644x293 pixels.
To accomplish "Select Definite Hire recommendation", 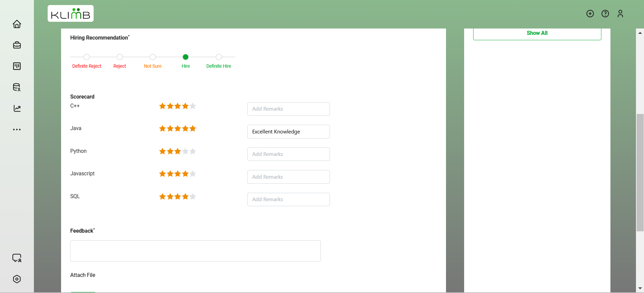I will coord(219,57).
